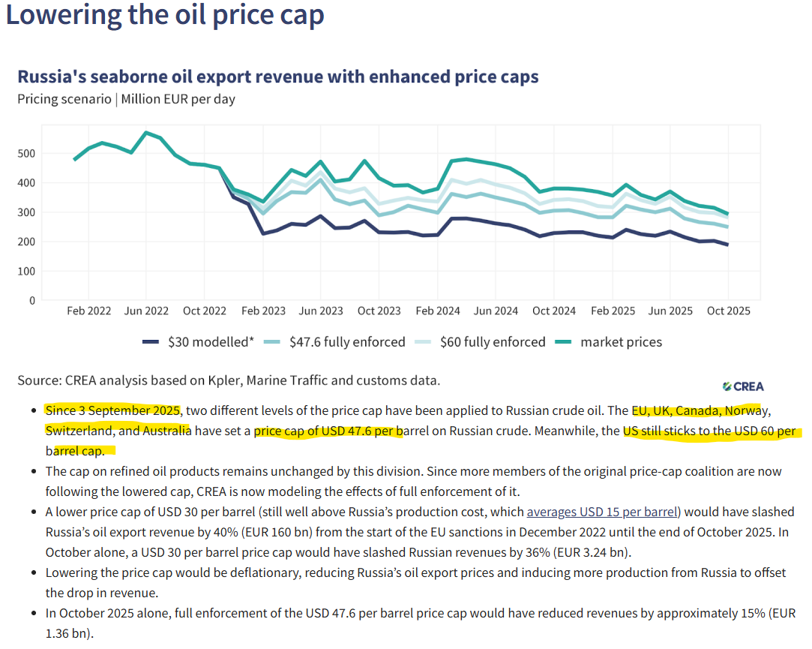The image size is (812, 649).
Task: Click the "Source: CREA analysis" caption text
Action: click(228, 380)
